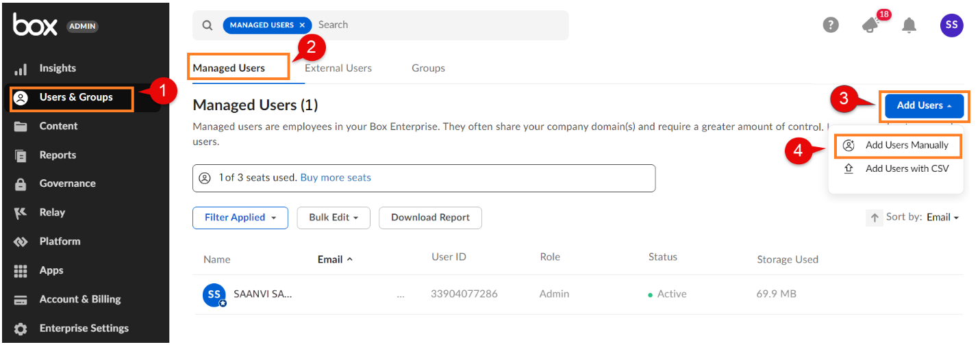Open user SAANVI SA... name
This screenshot has height=349, width=980.
(262, 294)
